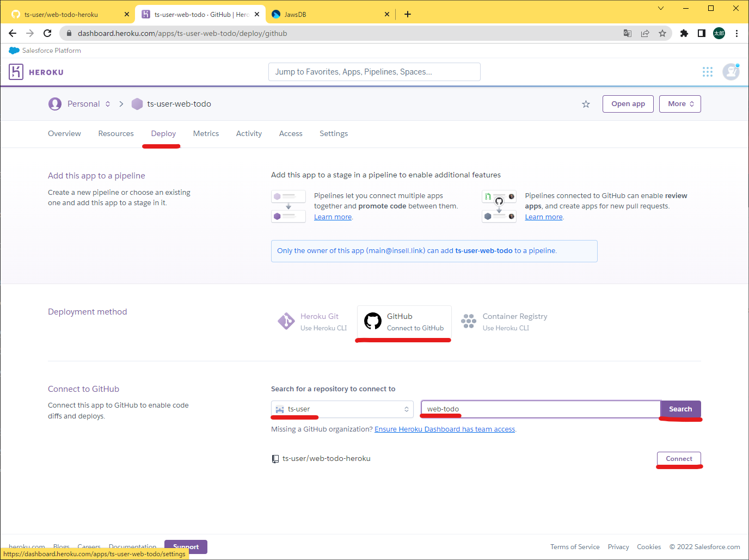Click the Heroku logo icon
Viewport: 749px width, 560px height.
pyautogui.click(x=16, y=72)
